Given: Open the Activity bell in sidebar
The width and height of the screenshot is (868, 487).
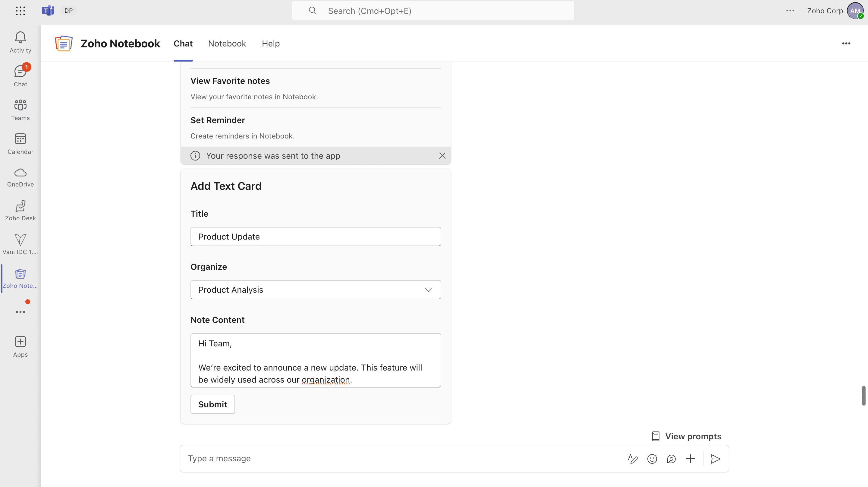Looking at the screenshot, I should (x=20, y=42).
